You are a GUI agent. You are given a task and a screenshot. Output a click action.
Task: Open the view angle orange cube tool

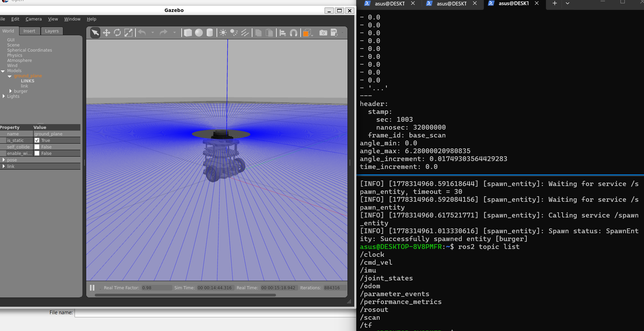coord(307,32)
